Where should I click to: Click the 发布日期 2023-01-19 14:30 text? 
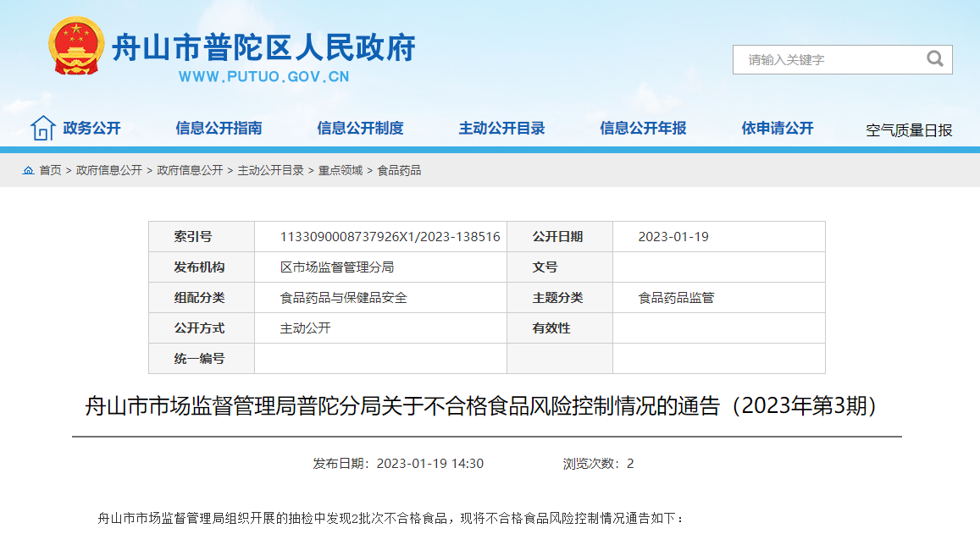[398, 464]
